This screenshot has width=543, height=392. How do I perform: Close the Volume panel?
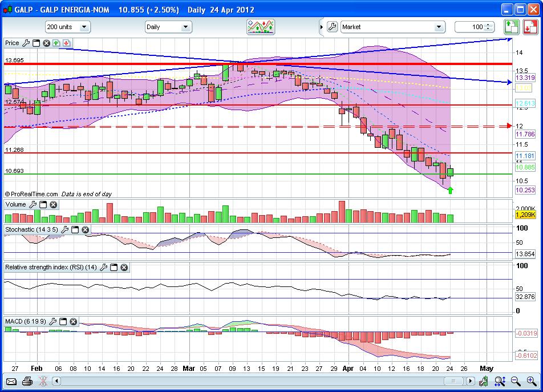54,204
